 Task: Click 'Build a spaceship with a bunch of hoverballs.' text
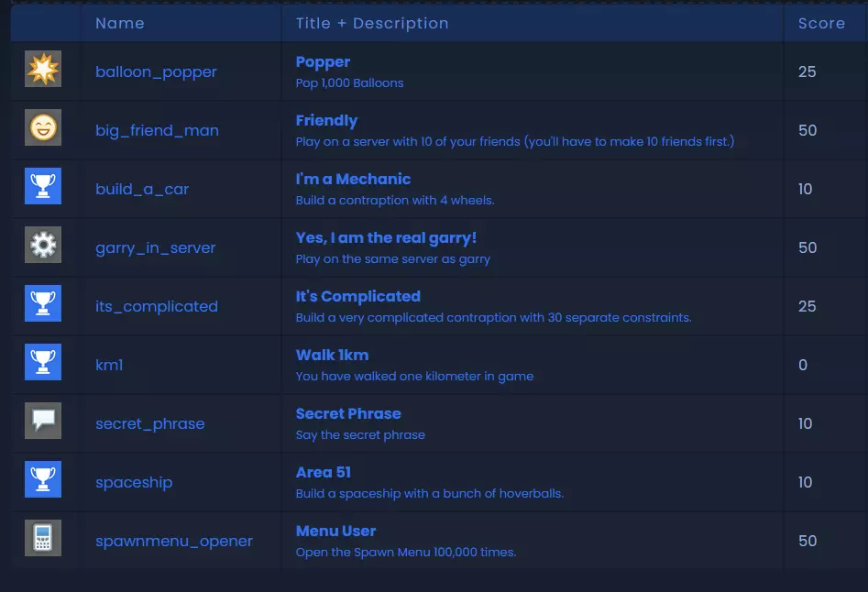pyautogui.click(x=430, y=494)
